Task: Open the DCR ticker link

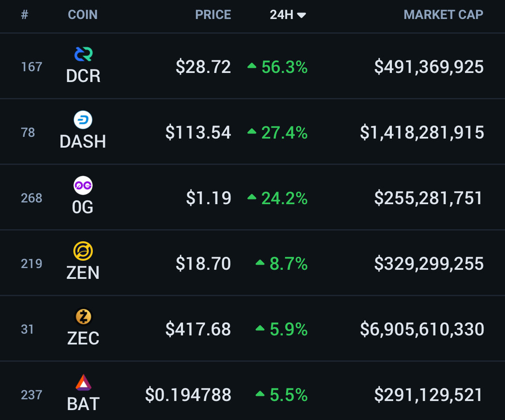Action: 83,76
